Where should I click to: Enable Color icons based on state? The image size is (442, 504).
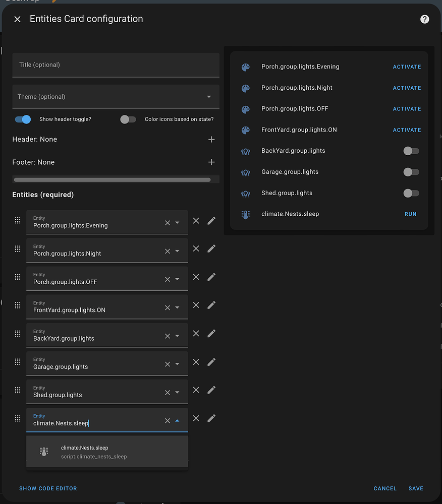128,119
